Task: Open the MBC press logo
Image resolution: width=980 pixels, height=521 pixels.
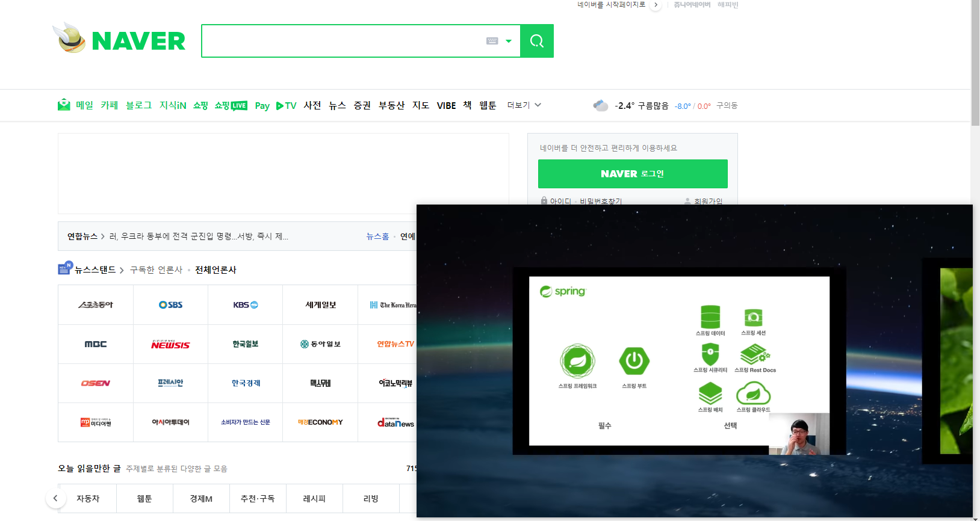Action: (x=96, y=344)
